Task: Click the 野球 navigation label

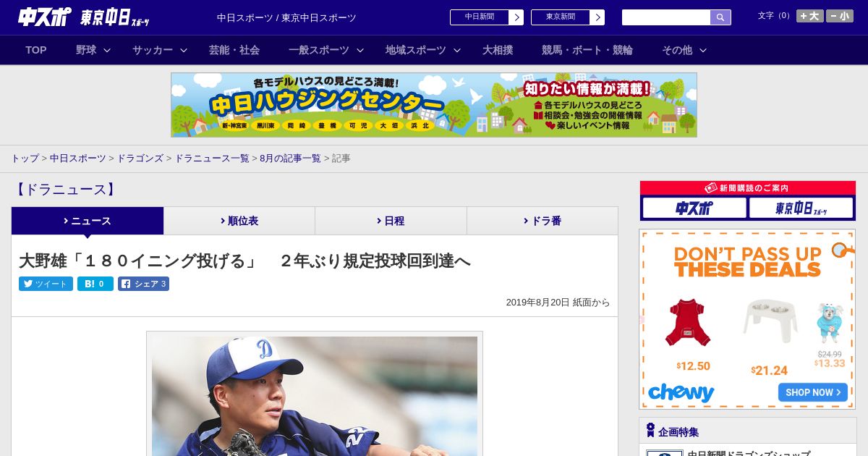Action: pyautogui.click(x=86, y=50)
